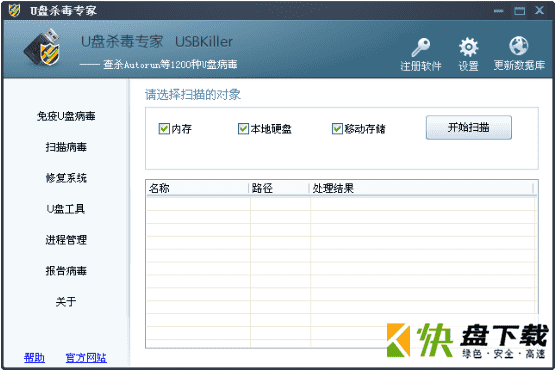Open the 帮助 link
The height and width of the screenshot is (371, 556).
tap(34, 358)
